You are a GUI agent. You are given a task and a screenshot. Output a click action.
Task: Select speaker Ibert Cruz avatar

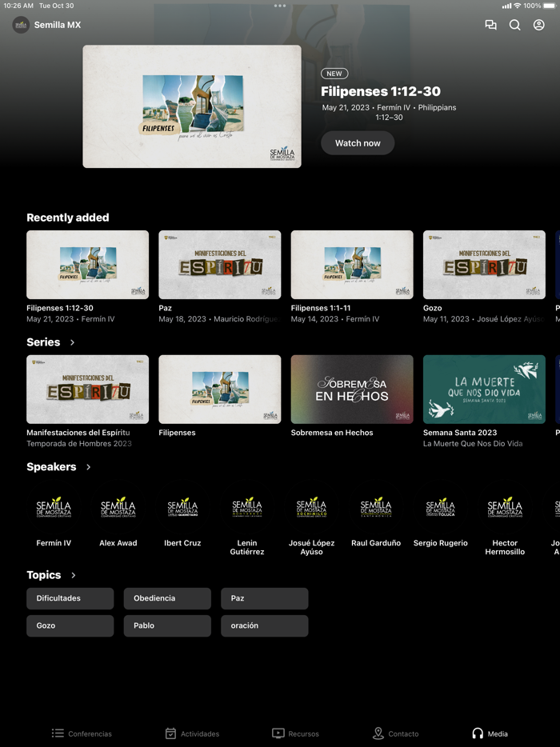click(182, 508)
